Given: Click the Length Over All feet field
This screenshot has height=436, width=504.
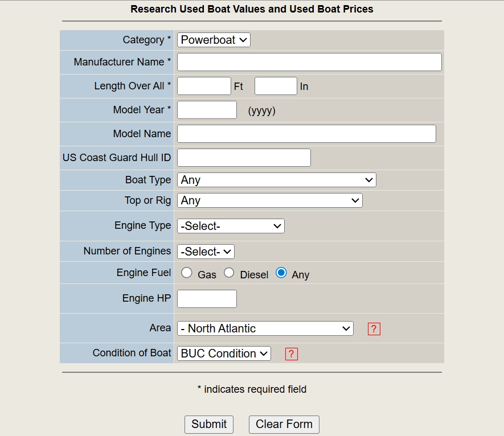Looking at the screenshot, I should click(x=204, y=86).
